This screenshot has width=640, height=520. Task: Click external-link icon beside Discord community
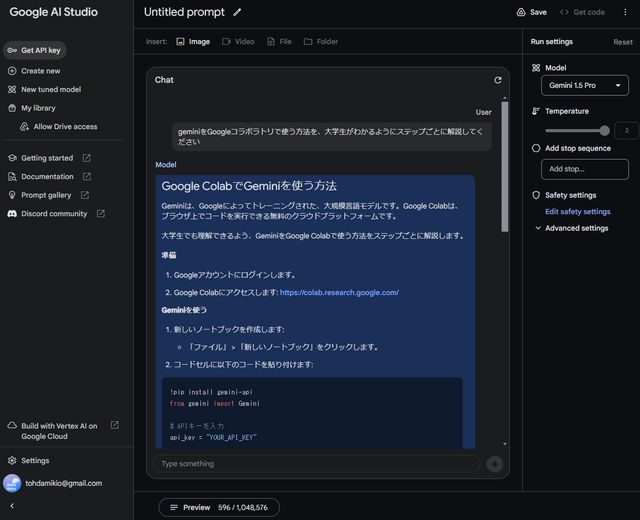[101, 213]
